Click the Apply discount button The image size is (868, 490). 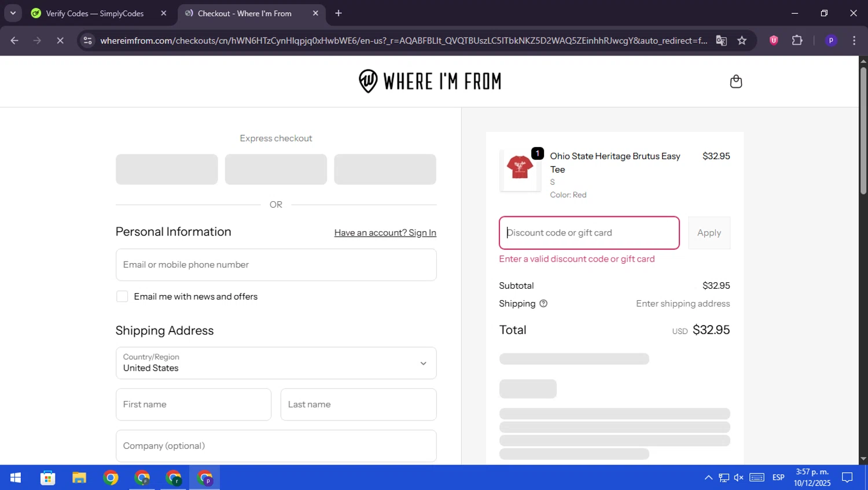point(709,233)
